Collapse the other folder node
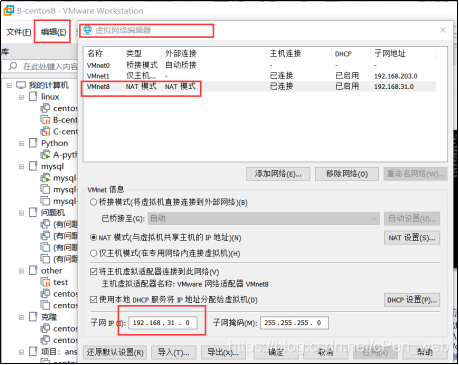Image resolution: width=459 pixels, height=365 pixels. pos(21,271)
